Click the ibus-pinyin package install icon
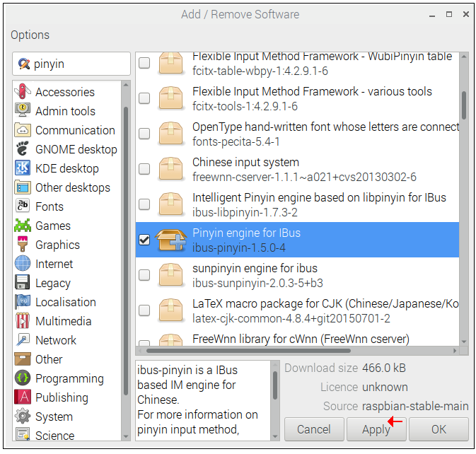 pyautogui.click(x=170, y=240)
